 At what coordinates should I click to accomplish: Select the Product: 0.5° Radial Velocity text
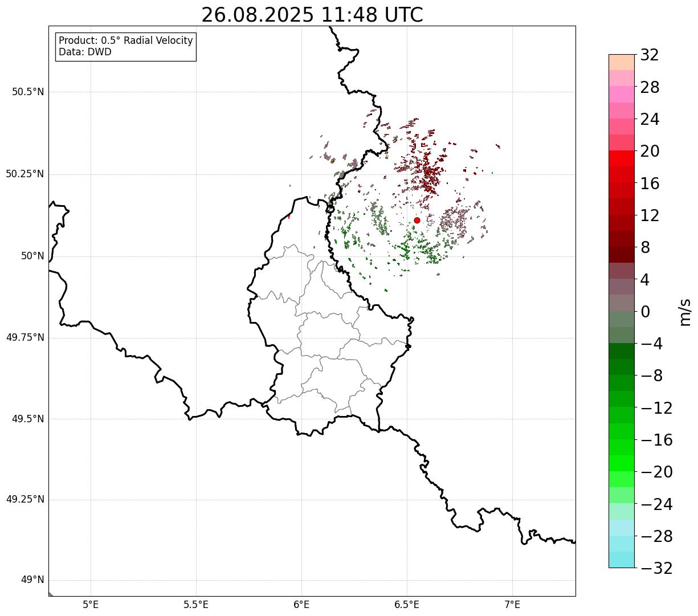pos(126,41)
